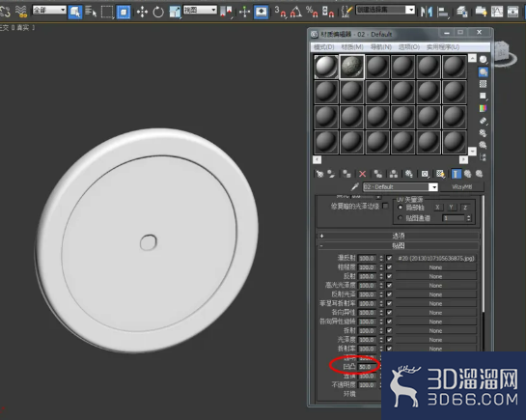Click the 真实 viewport shading label
The width and height of the screenshot is (526, 420).
click(x=23, y=28)
